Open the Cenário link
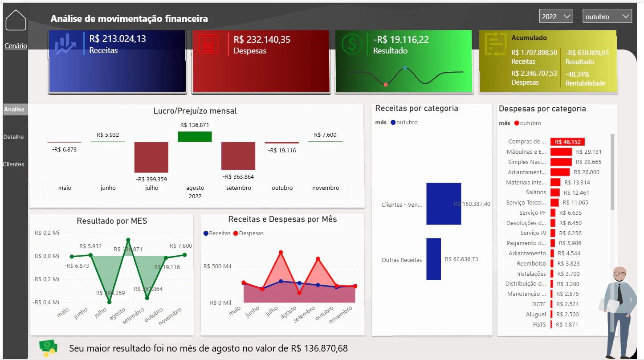The width and height of the screenshot is (644, 360). click(16, 45)
